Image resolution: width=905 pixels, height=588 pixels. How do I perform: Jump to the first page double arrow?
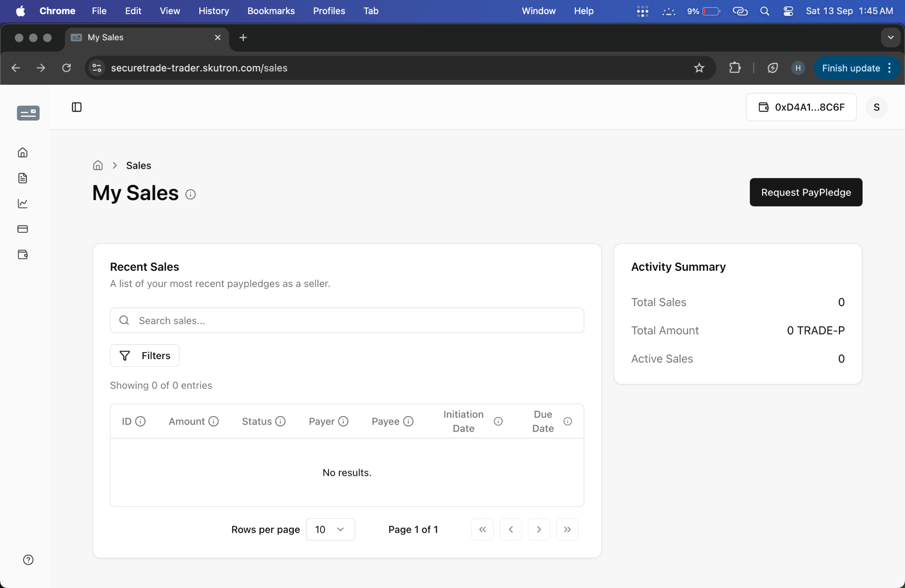(x=482, y=529)
